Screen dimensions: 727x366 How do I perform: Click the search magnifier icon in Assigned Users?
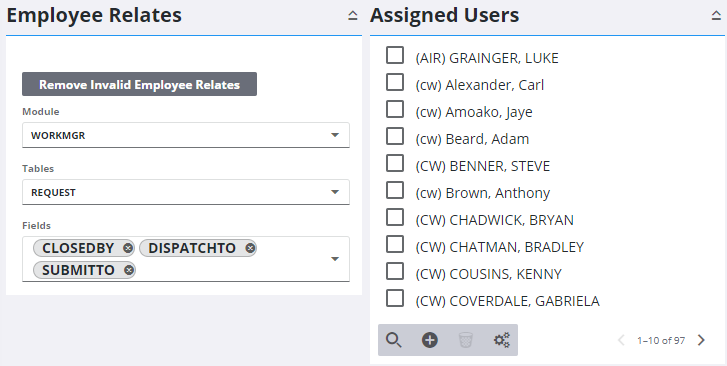394,340
